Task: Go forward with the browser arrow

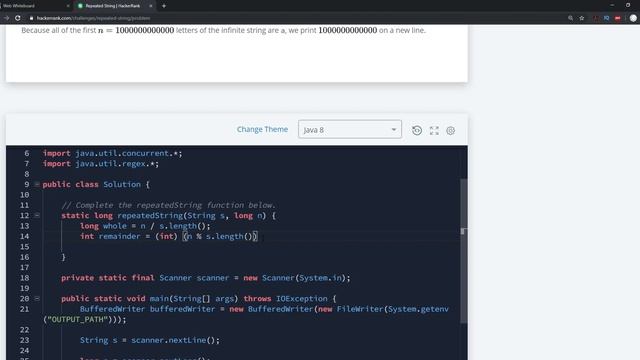Action: (x=6, y=18)
